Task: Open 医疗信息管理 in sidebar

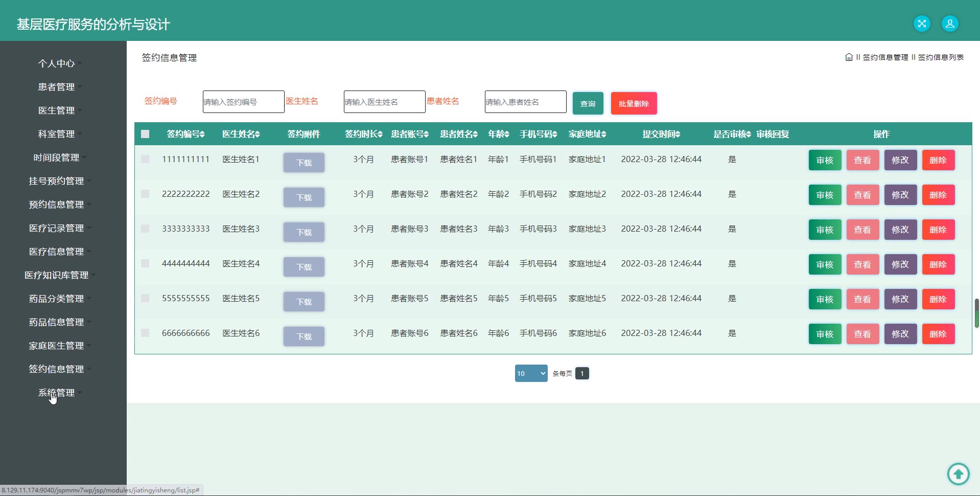Action: tap(60, 252)
